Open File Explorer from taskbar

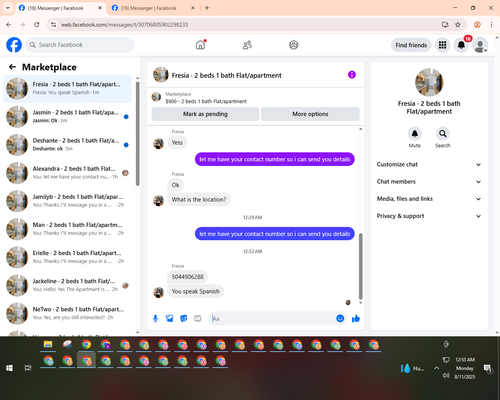point(48,345)
